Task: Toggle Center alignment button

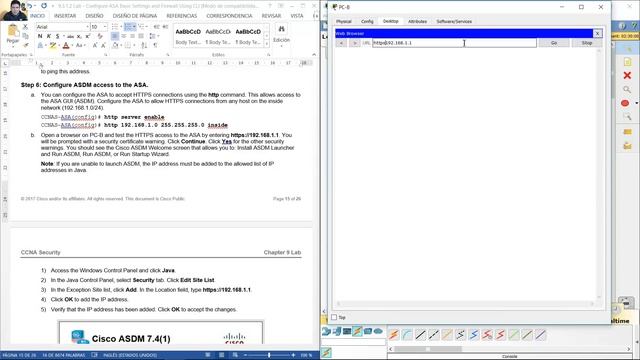Action: click(124, 36)
